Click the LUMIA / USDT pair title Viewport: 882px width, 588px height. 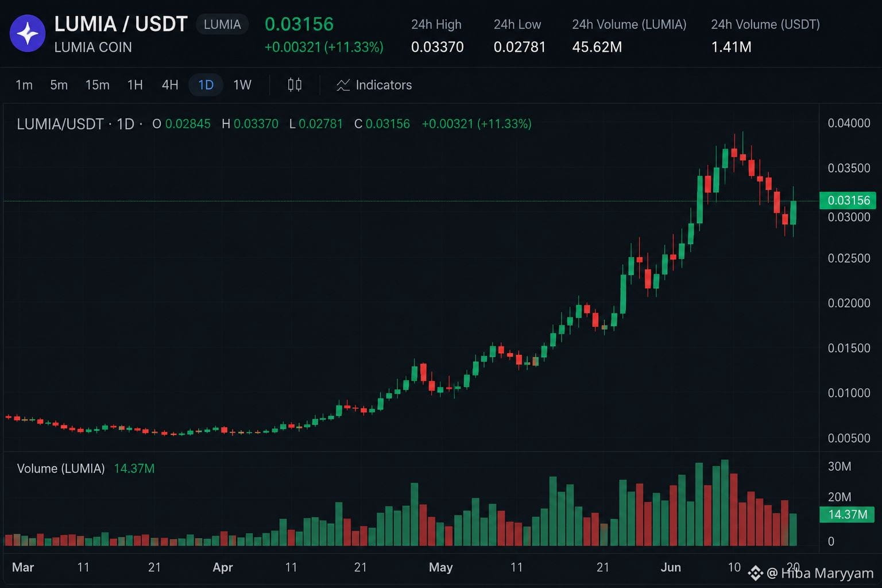121,24
